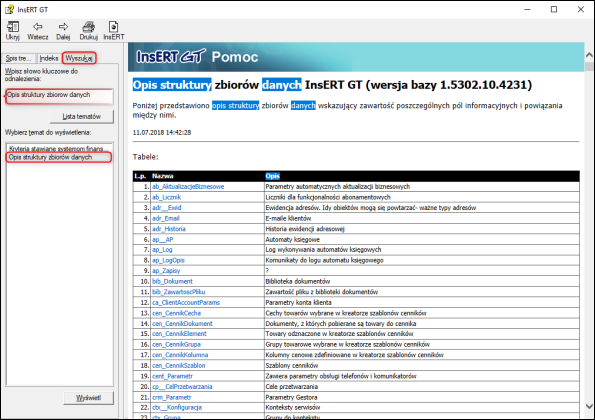The height and width of the screenshot is (420, 595).
Task: Open link ap__AP
Action: point(162,239)
